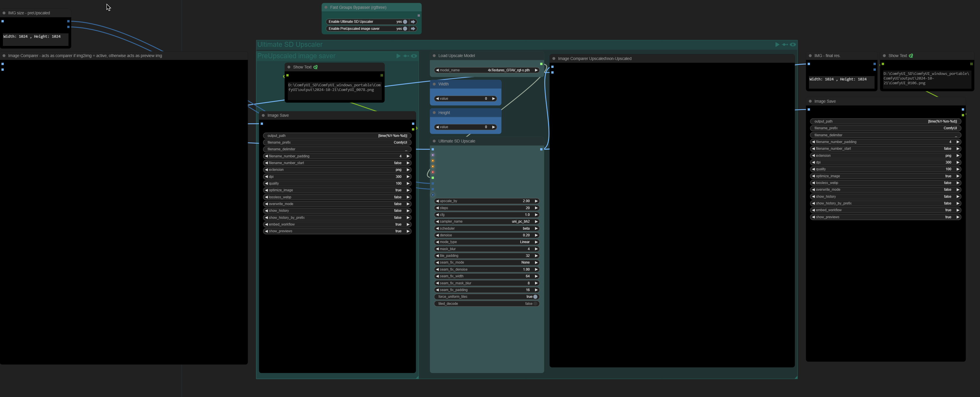This screenshot has width=980, height=397.
Task: Click the denoise value slider field
Action: tap(487, 235)
